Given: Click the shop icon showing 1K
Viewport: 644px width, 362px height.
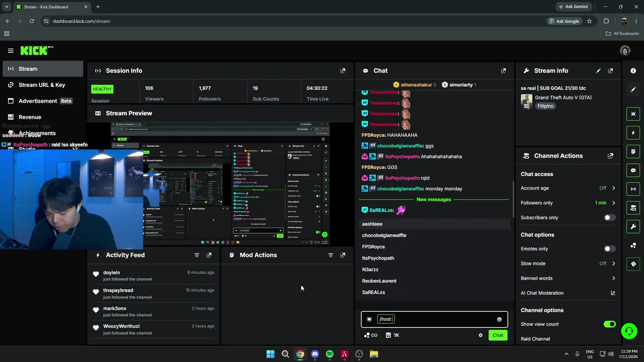Looking at the screenshot, I should click(x=392, y=335).
